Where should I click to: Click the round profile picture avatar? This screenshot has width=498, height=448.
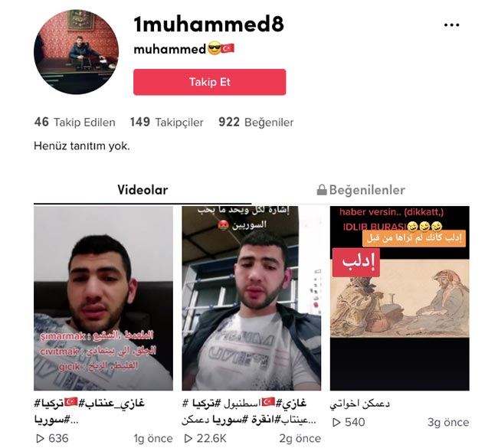76,52
